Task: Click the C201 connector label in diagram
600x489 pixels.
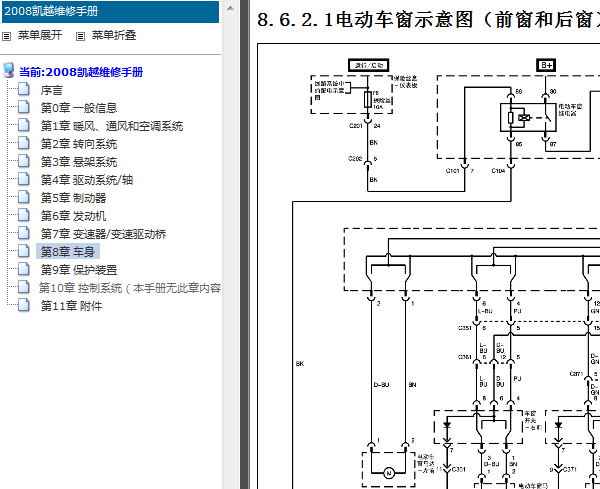Action: [x=355, y=126]
